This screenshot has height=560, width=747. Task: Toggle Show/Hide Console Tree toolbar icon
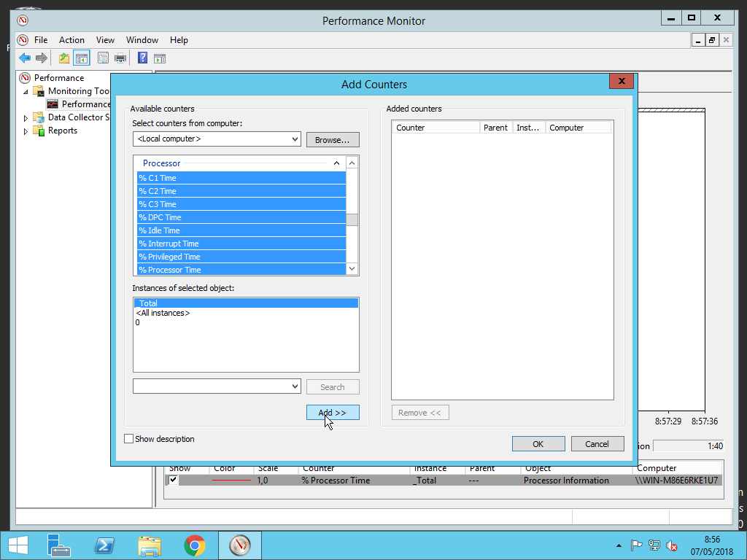[x=82, y=58]
